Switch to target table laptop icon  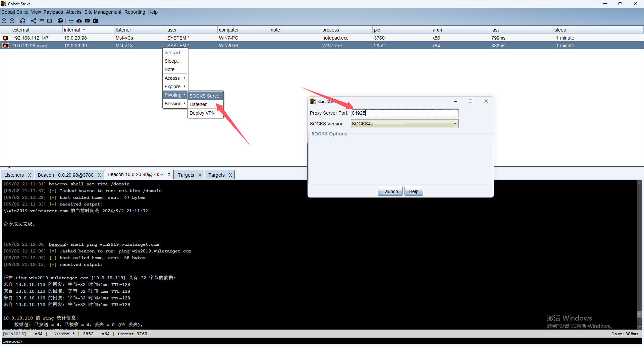[50, 21]
